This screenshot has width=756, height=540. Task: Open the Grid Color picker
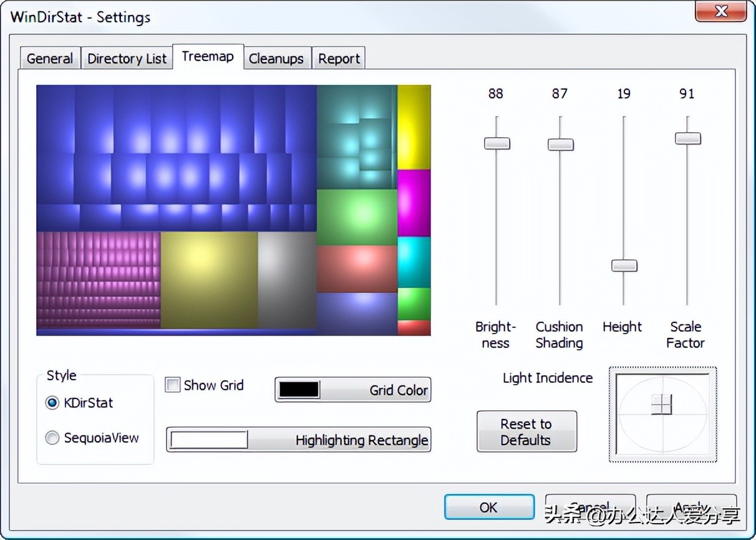352,389
